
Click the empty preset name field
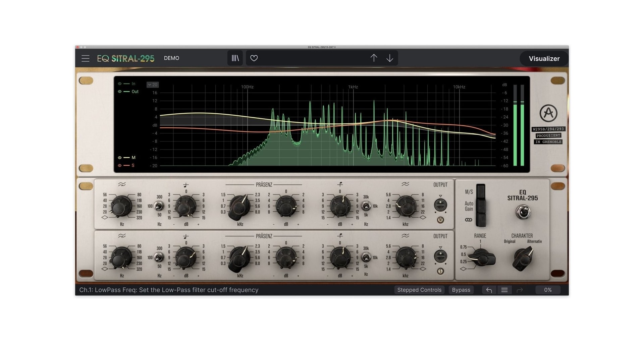coord(314,58)
